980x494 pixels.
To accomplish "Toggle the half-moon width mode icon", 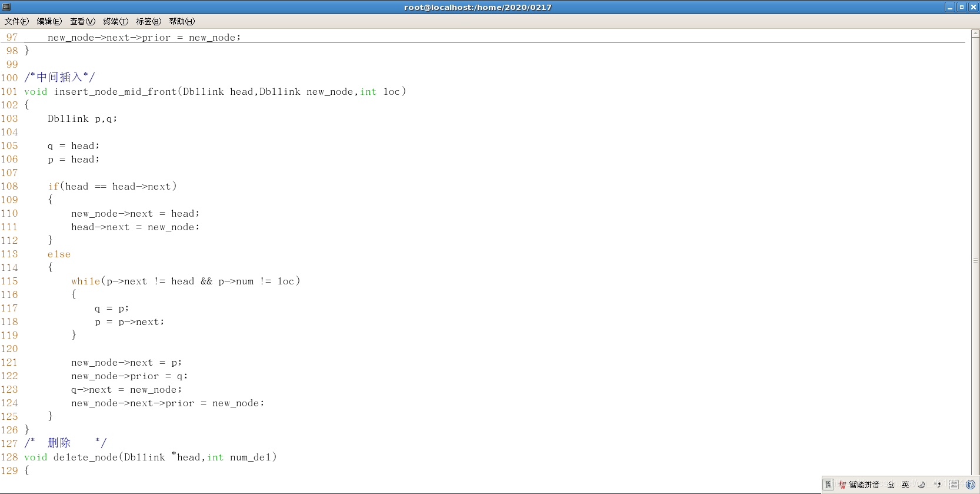I will [x=921, y=485].
